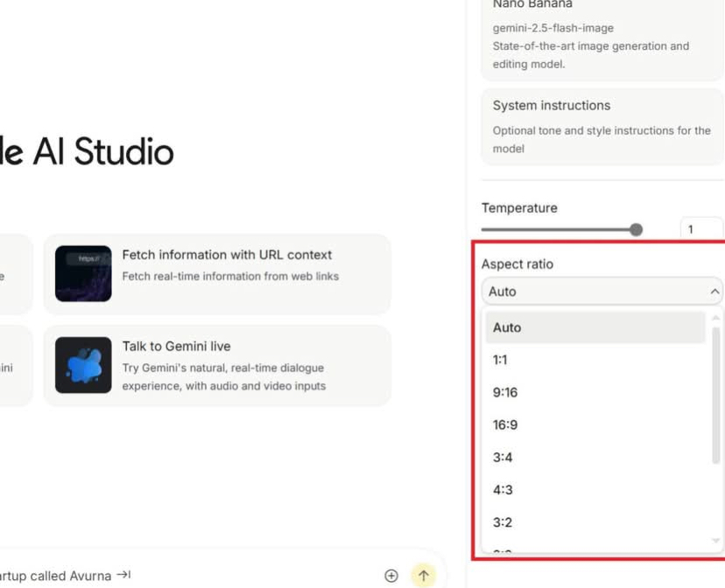Image resolution: width=725 pixels, height=588 pixels.
Task: Click the scroll-down arrow of the ratio list
Action: pos(715,541)
